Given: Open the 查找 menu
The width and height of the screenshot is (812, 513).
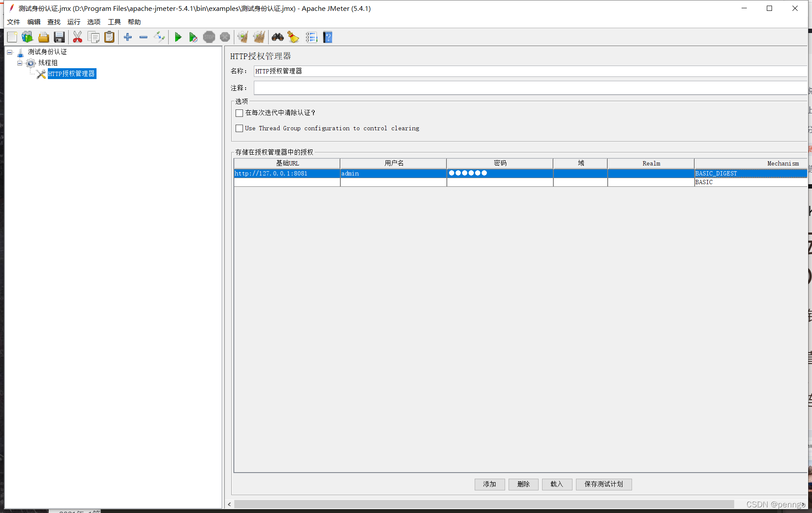Looking at the screenshot, I should click(x=54, y=22).
